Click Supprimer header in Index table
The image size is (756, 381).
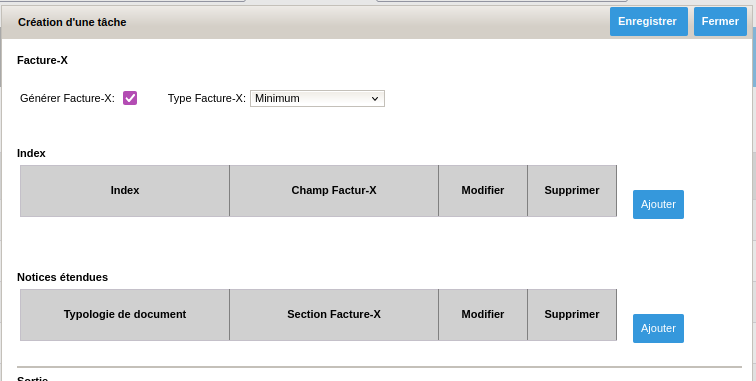point(572,190)
